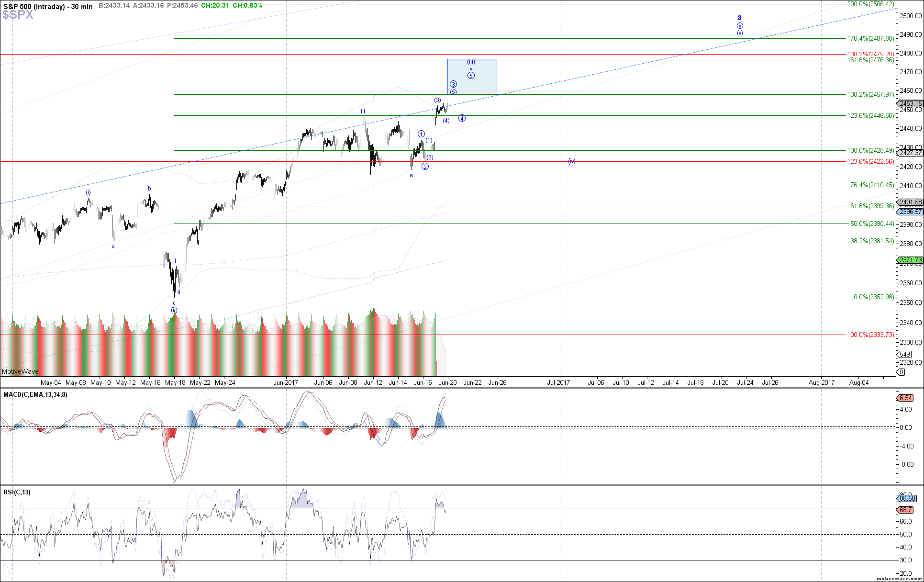This screenshot has width=924, height=582.
Task: Click the 2427.37 price axis tag
Action: (910, 153)
